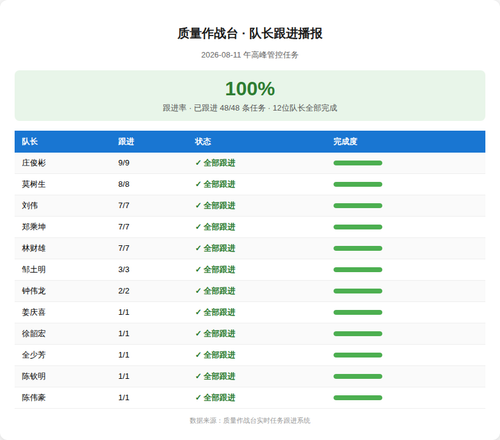500x440 pixels.
Task: Click the 2/2 count for 钟伟龙
Action: click(x=124, y=291)
